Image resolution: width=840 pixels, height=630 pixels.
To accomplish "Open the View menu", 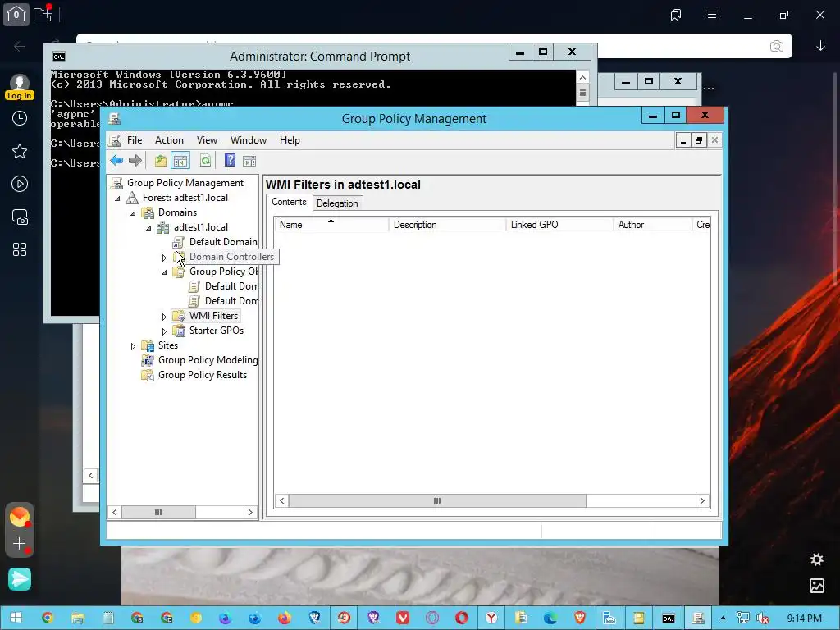I will [x=207, y=140].
